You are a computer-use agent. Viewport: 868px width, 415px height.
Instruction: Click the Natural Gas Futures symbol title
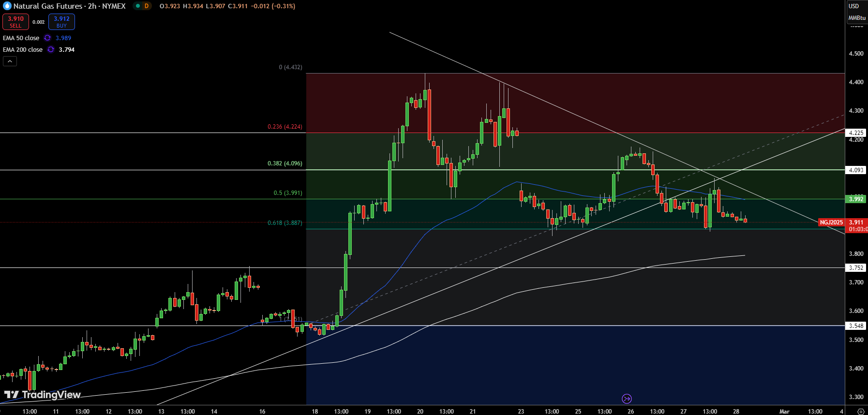(69, 6)
